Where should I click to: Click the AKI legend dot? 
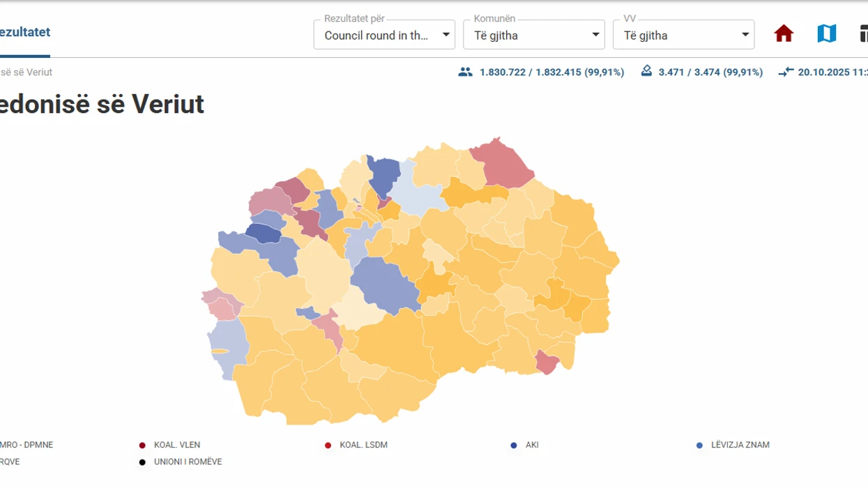coord(514,445)
